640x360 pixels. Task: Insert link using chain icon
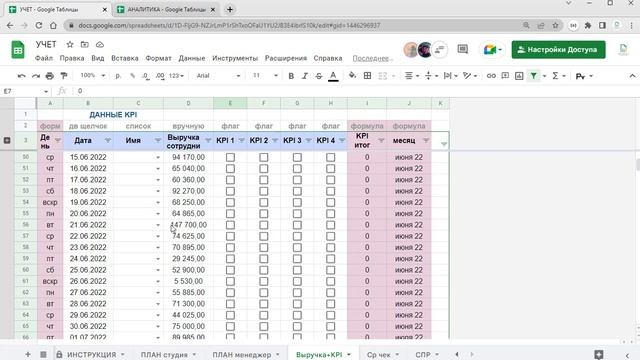(x=491, y=76)
